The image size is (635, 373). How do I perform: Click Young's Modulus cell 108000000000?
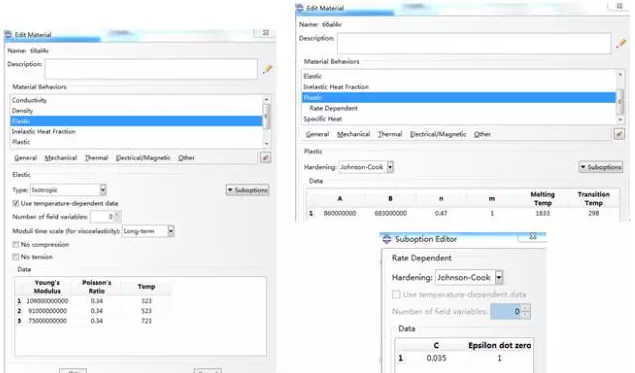pyautogui.click(x=47, y=301)
